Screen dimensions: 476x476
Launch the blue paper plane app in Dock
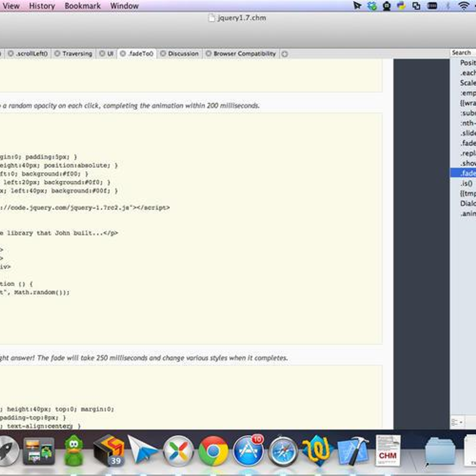click(x=142, y=449)
